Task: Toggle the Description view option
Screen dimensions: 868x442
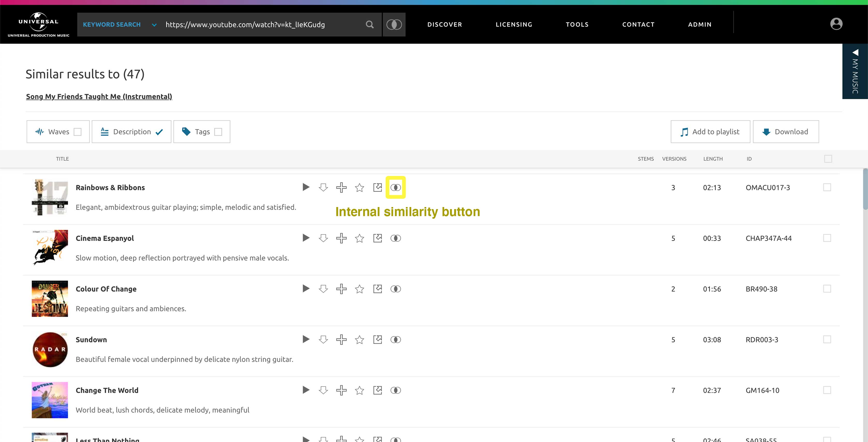Action: point(131,132)
